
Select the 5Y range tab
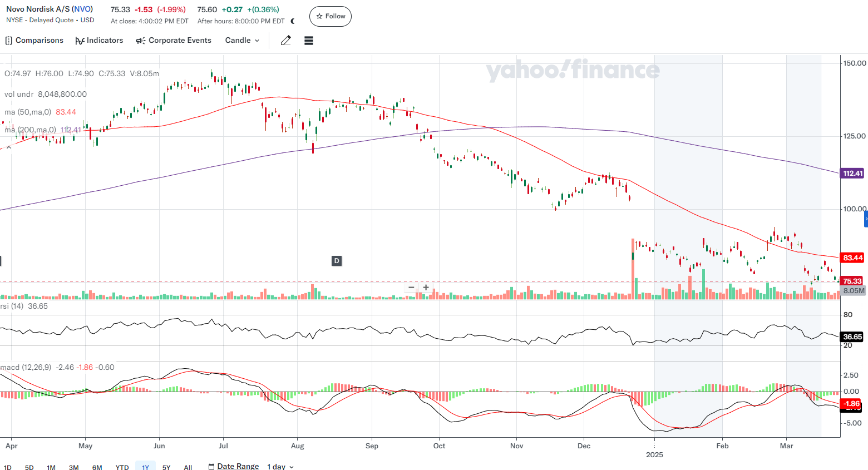(166, 467)
